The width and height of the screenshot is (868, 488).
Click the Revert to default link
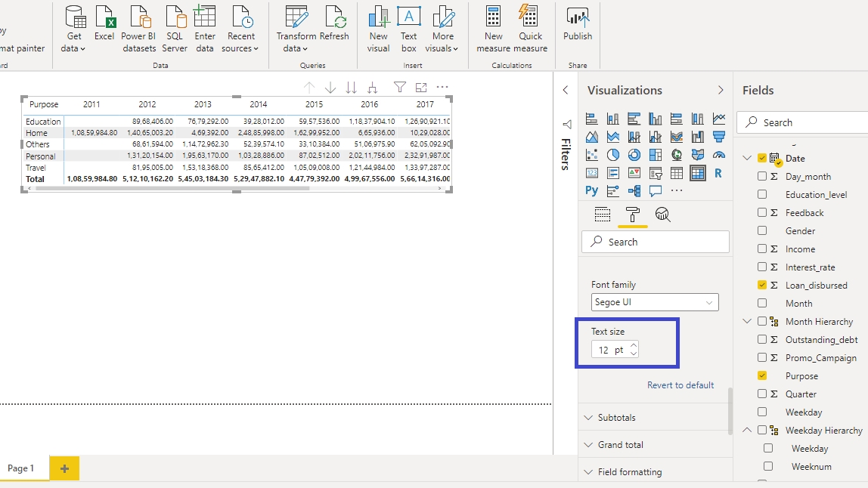tap(680, 385)
